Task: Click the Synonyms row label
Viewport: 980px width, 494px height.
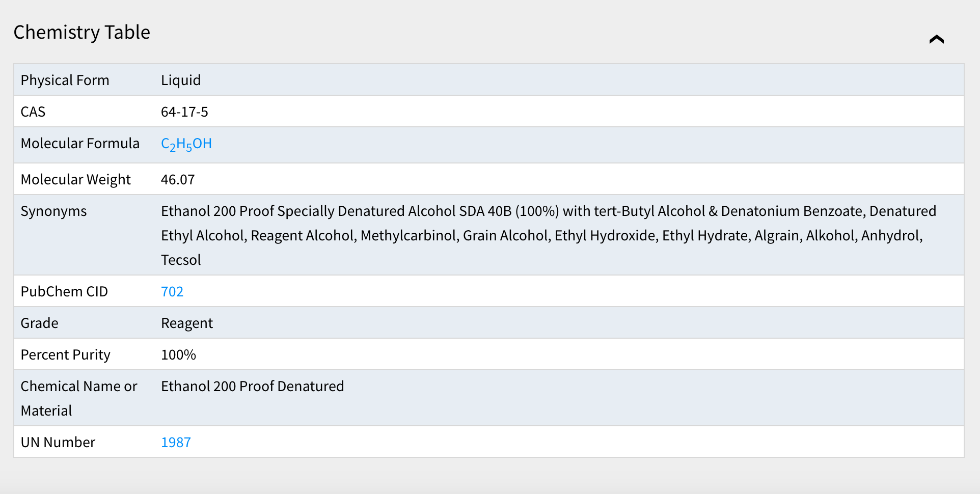Action: click(x=53, y=211)
